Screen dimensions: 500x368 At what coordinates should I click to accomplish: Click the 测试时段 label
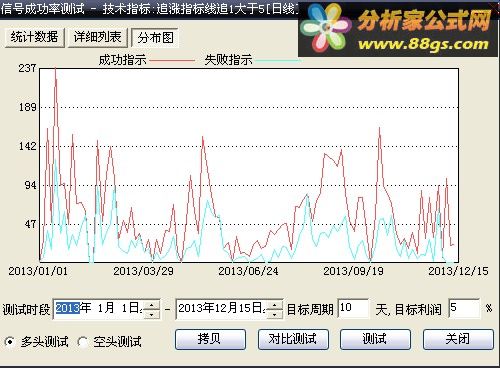coord(26,310)
